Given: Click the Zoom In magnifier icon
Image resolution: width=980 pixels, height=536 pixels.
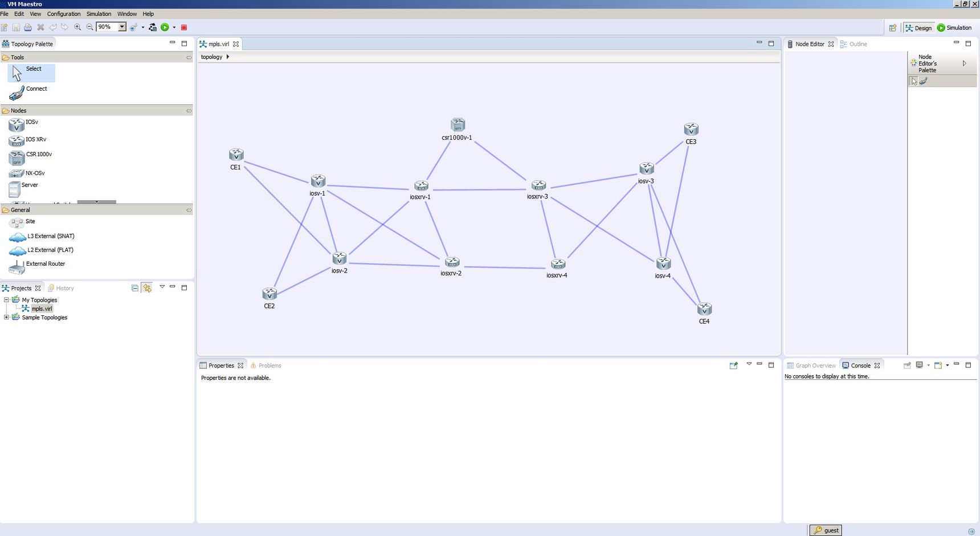Looking at the screenshot, I should (x=77, y=27).
